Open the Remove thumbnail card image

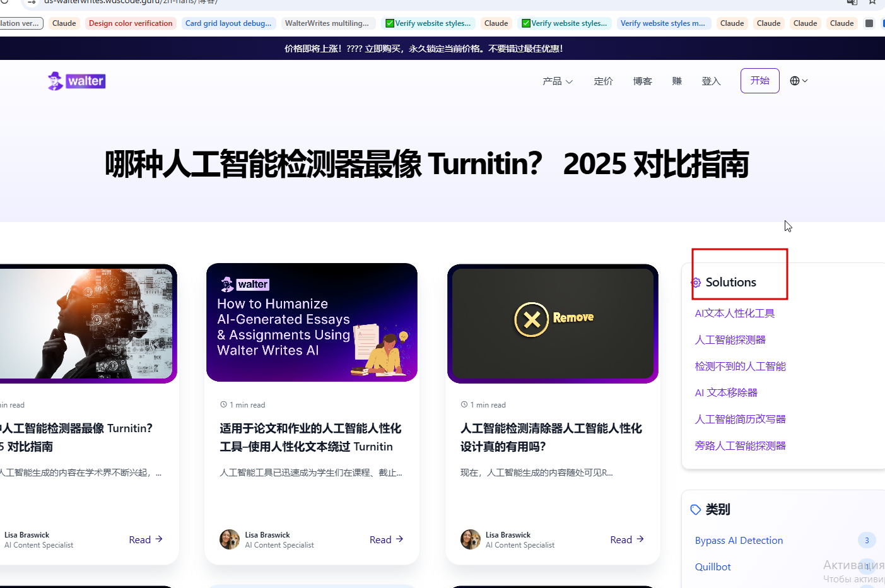click(x=553, y=324)
